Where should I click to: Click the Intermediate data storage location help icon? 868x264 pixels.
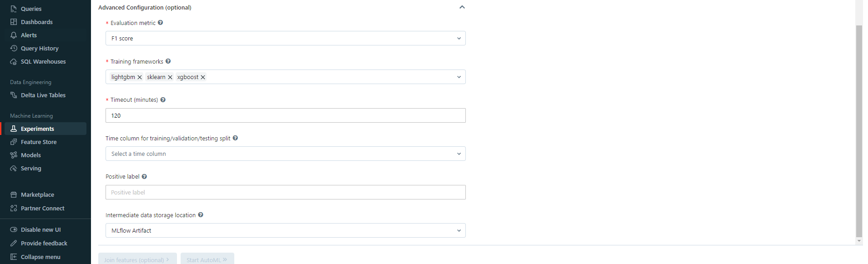[x=201, y=215]
